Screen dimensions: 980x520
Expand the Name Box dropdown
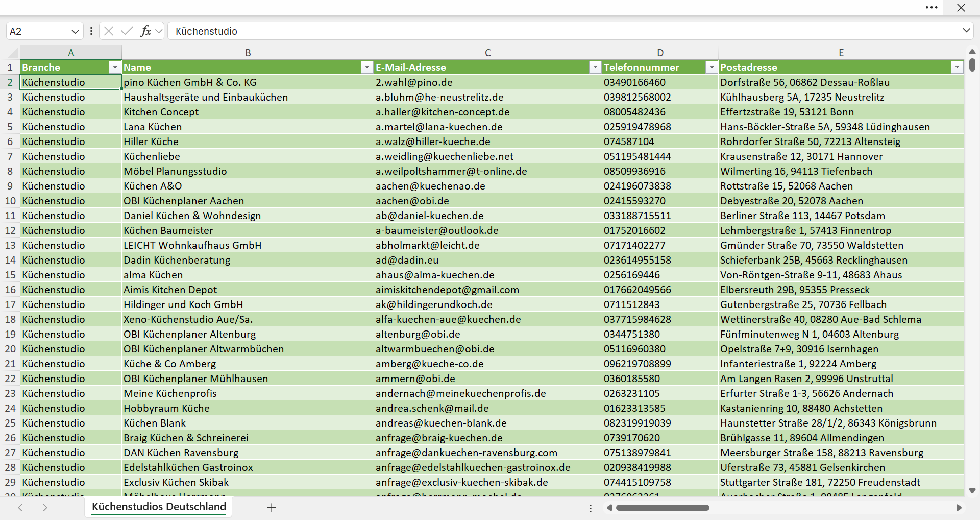click(x=75, y=31)
